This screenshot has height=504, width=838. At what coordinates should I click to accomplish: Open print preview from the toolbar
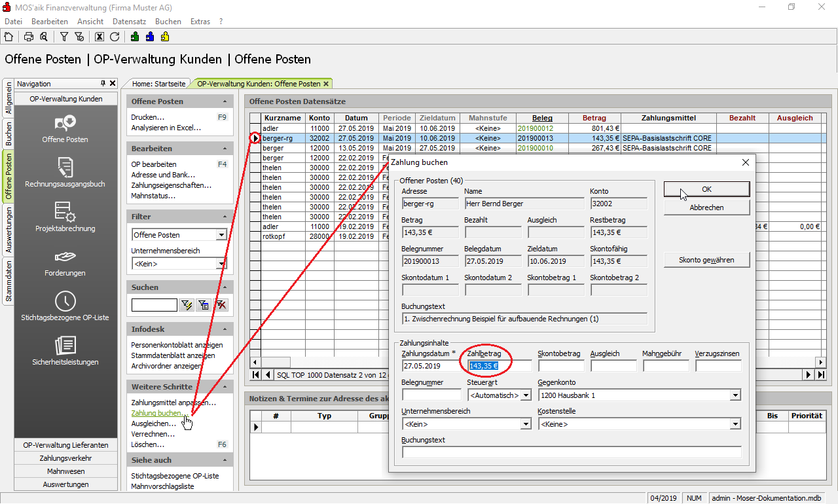pos(43,37)
